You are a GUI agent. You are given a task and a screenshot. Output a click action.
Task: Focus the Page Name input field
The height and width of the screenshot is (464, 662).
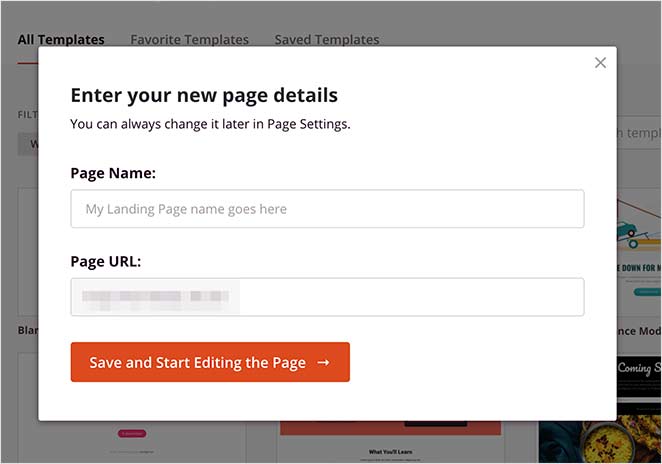click(327, 209)
